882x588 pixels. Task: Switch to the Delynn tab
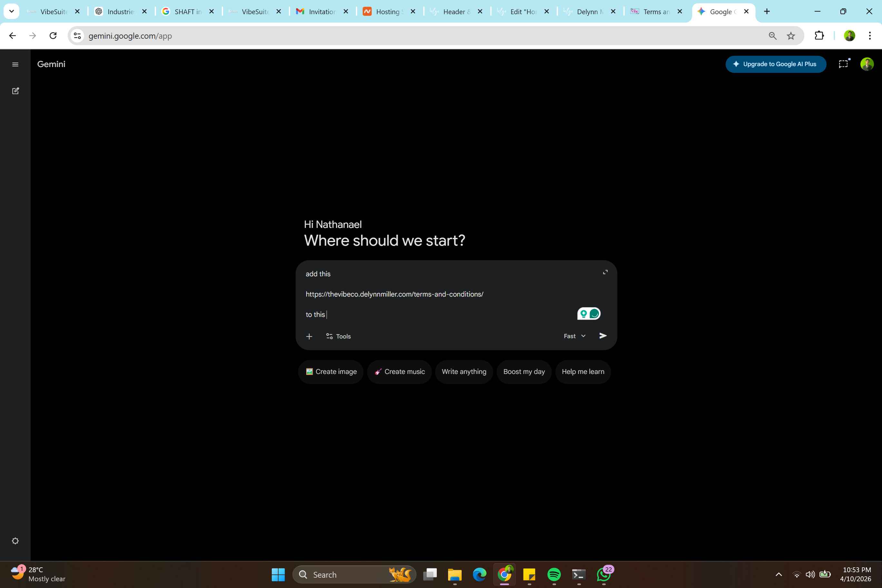pos(590,12)
